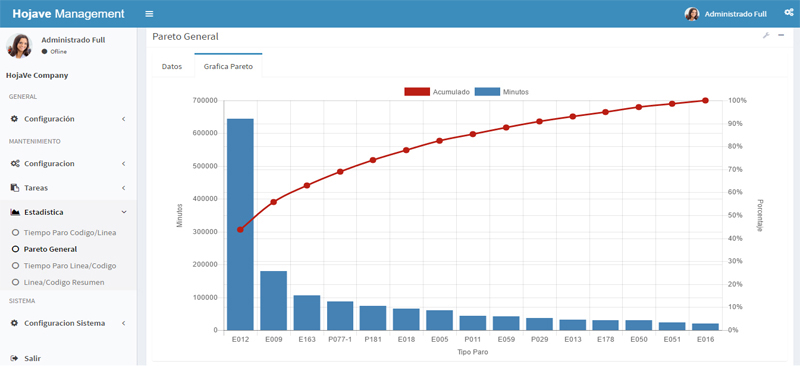Click the Configuracion cogs icon under Mantenimiento
Screen dimensions: 800x366
click(15, 164)
